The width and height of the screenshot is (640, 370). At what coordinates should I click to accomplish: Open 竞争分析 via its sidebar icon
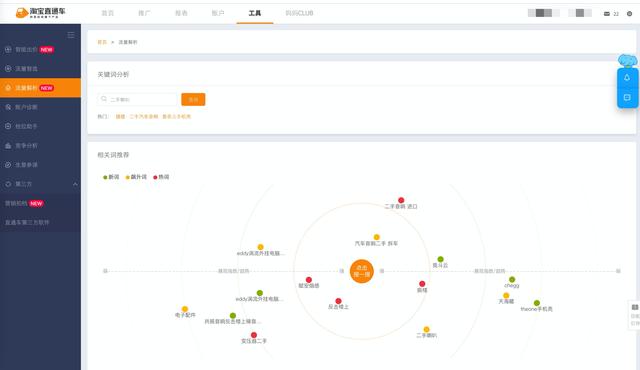coord(8,145)
